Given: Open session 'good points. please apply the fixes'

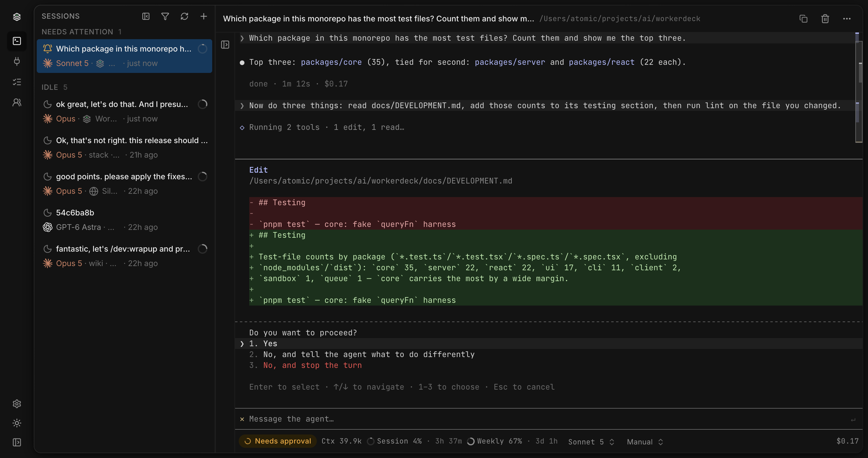Looking at the screenshot, I should (124, 184).
